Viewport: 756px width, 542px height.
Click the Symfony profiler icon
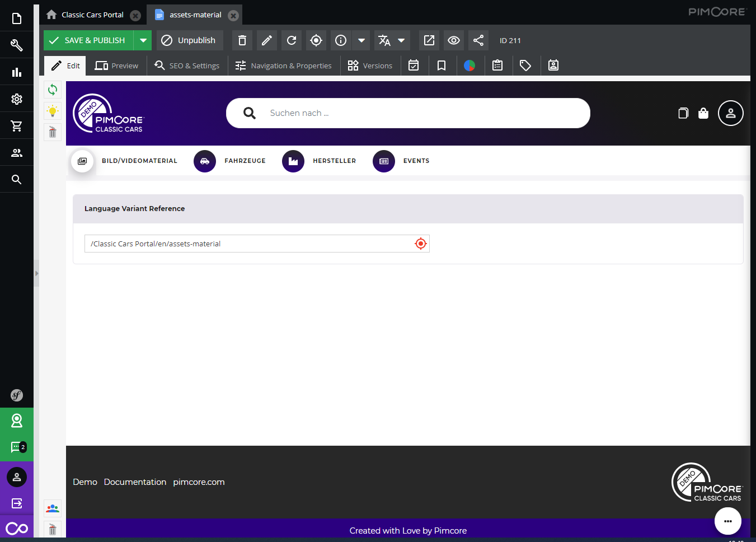point(17,395)
